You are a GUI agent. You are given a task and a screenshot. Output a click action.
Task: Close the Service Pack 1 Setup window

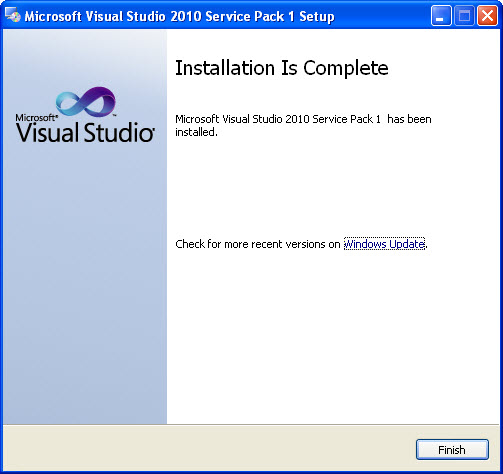coord(487,16)
